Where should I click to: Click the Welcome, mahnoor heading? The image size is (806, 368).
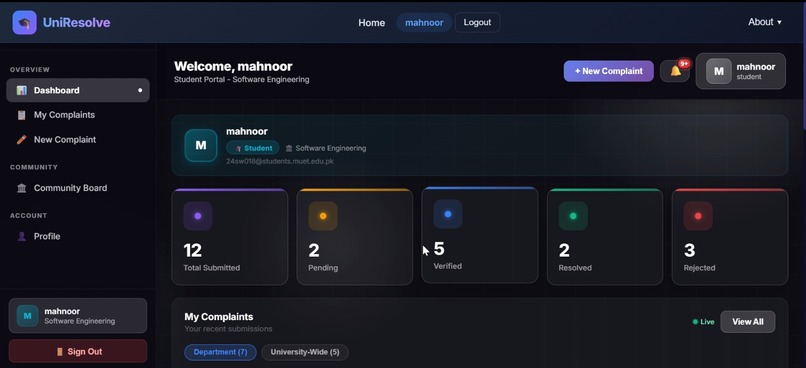tap(233, 66)
